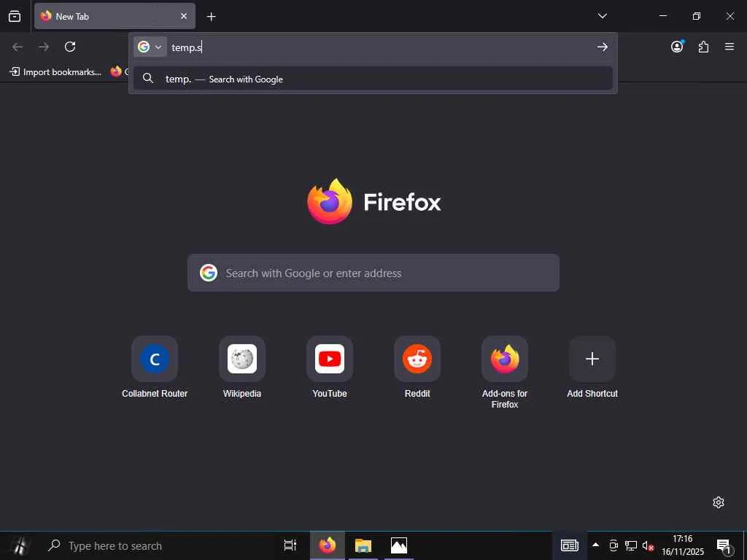Select the 'temp. — Search with Google' suggestion
Image resolution: width=747 pixels, height=560 pixels.
click(x=373, y=79)
